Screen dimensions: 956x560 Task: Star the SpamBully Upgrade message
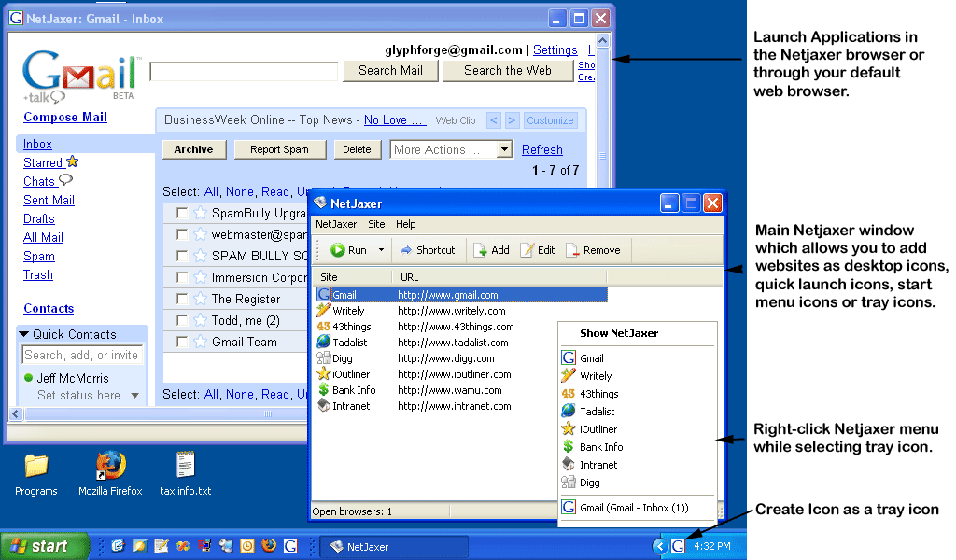(200, 213)
